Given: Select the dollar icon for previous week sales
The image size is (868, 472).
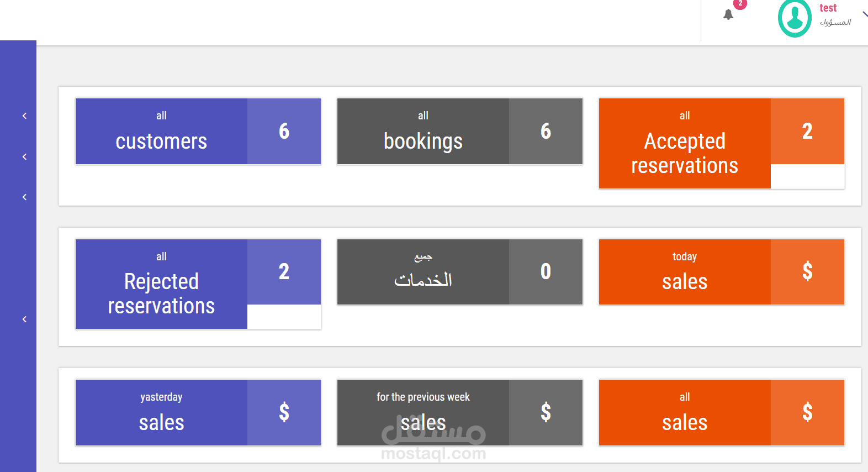Looking at the screenshot, I should pyautogui.click(x=546, y=412).
